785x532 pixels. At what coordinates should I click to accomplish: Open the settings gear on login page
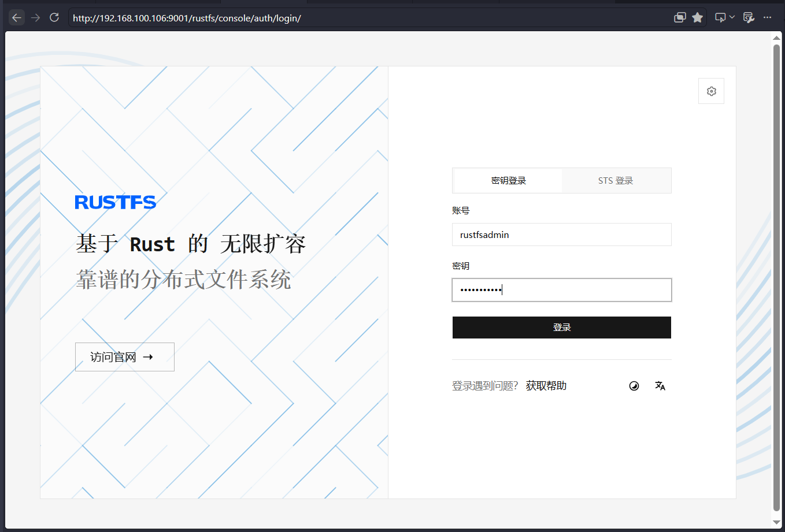(x=711, y=91)
